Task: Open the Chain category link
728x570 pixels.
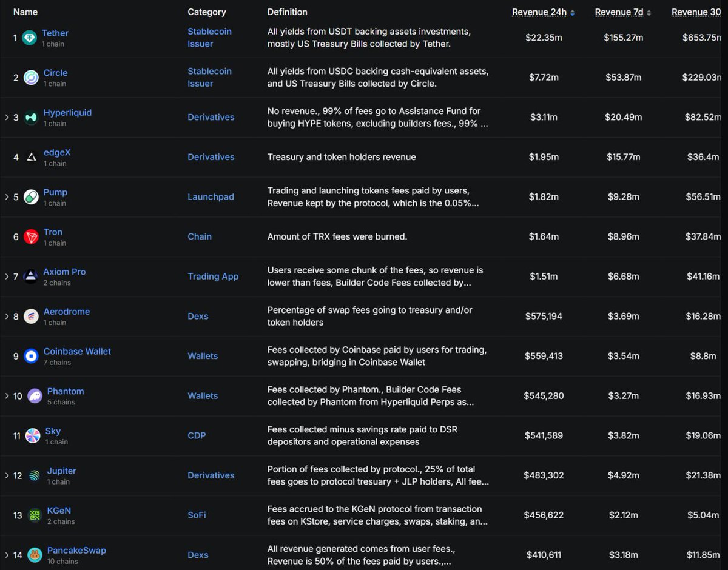Action: pyautogui.click(x=200, y=236)
